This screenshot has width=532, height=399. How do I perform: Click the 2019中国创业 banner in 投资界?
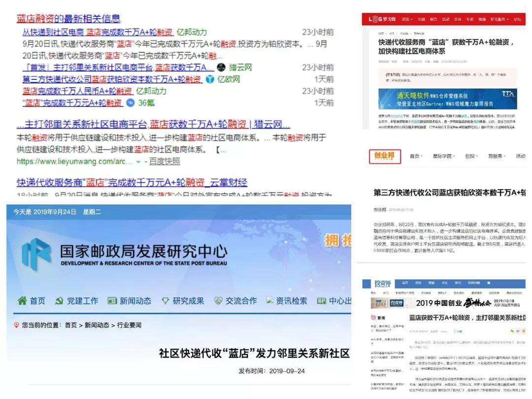[x=446, y=302]
